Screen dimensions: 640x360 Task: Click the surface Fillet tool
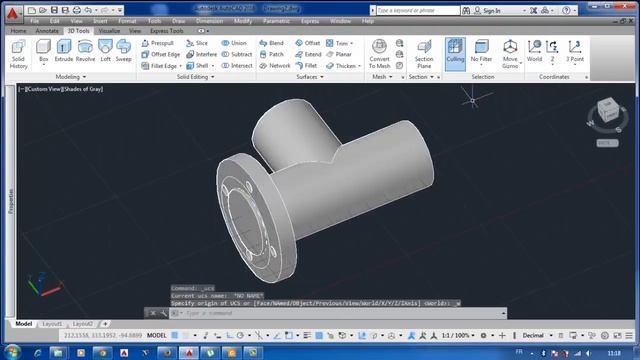pos(306,66)
